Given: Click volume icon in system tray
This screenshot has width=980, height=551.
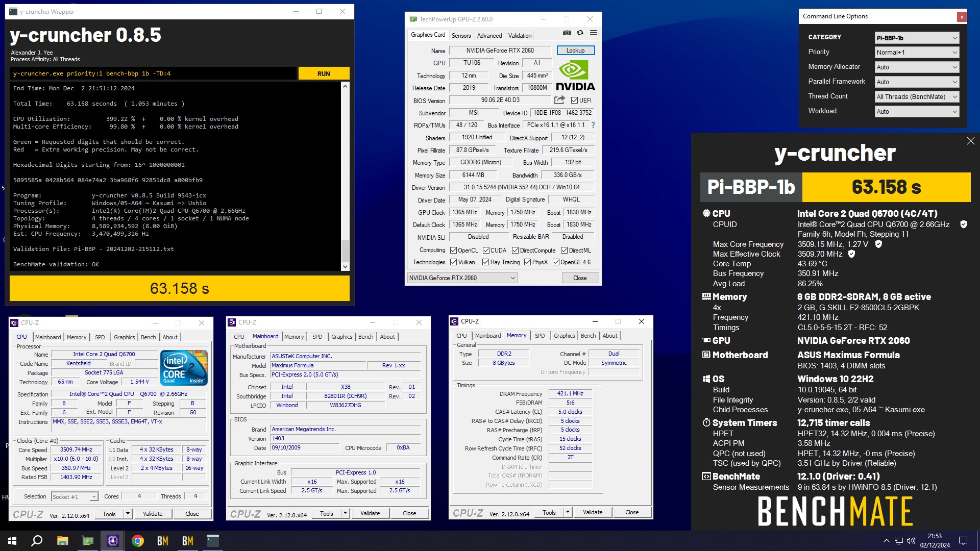Looking at the screenshot, I should point(911,541).
